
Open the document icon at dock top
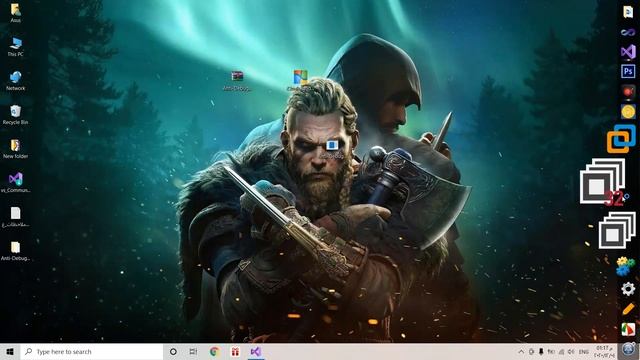click(628, 11)
